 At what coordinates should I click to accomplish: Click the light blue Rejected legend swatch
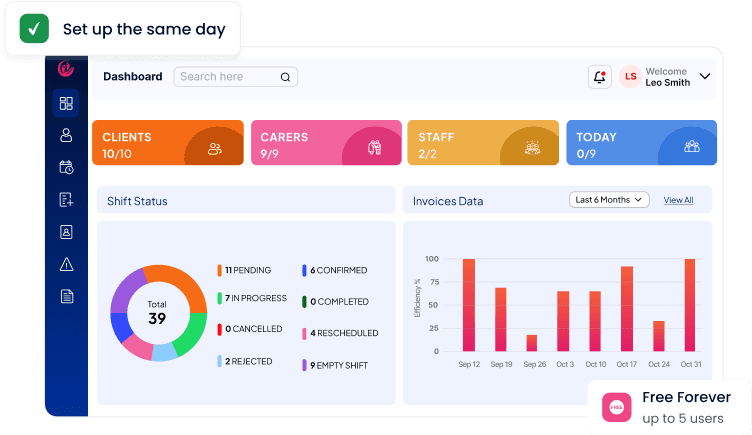pyautogui.click(x=220, y=361)
